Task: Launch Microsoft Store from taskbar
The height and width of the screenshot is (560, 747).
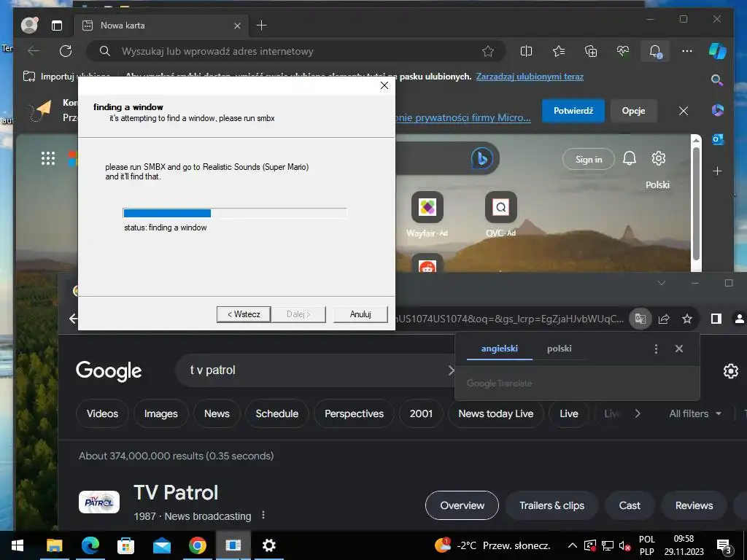Action: pyautogui.click(x=125, y=545)
